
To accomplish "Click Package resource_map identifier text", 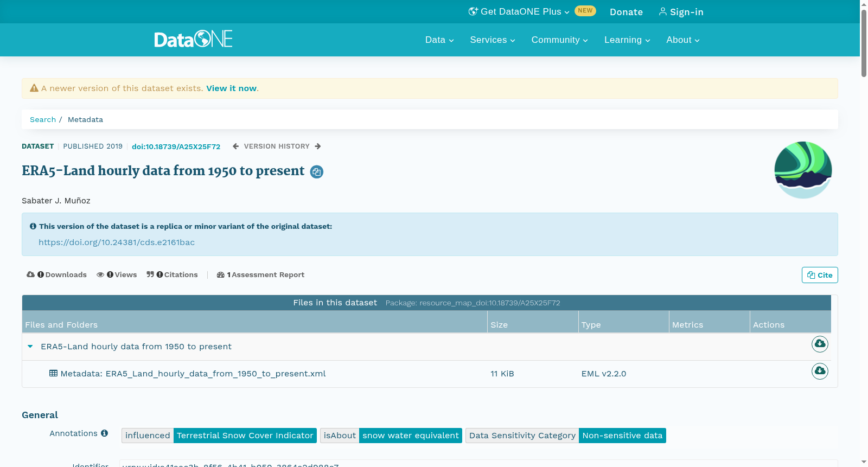I will (x=473, y=303).
